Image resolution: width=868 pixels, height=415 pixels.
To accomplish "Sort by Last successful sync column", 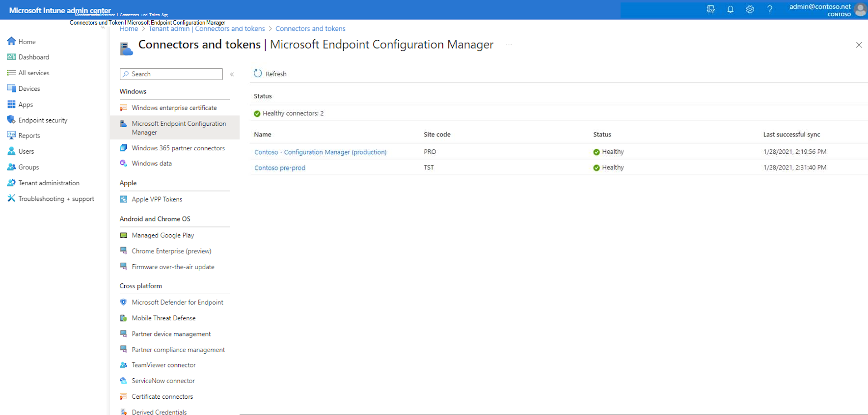I will (791, 135).
